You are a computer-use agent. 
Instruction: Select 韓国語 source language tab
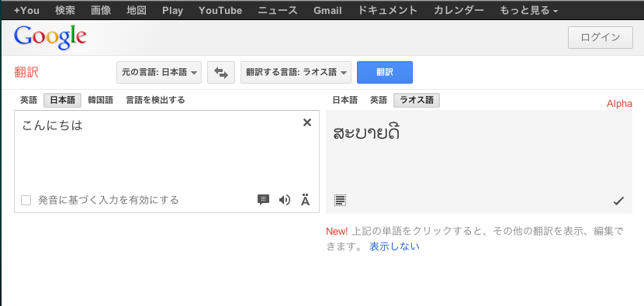pyautogui.click(x=101, y=100)
